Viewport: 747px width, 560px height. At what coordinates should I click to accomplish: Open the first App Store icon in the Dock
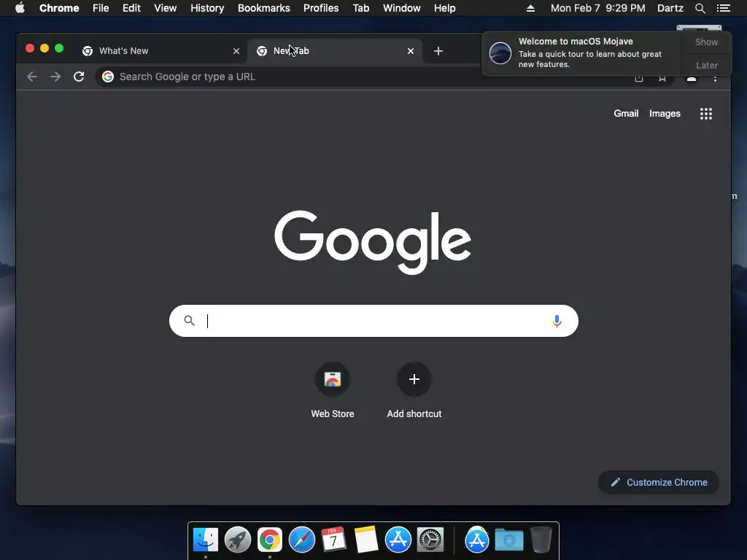[398, 540]
